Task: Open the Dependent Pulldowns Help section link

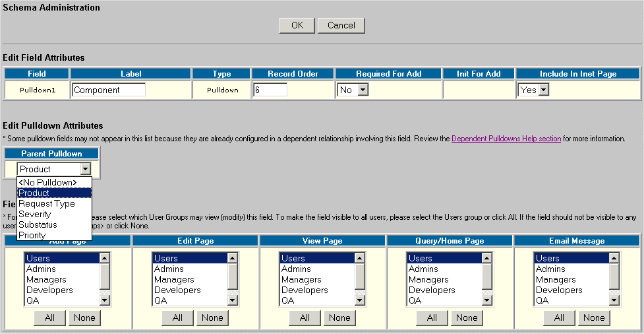Action: (x=506, y=139)
